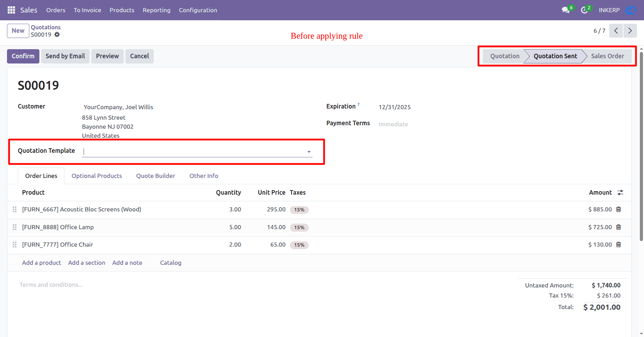The image size is (644, 337).
Task: Delete the Acoustic Bloc Screens line
Action: pyautogui.click(x=619, y=209)
